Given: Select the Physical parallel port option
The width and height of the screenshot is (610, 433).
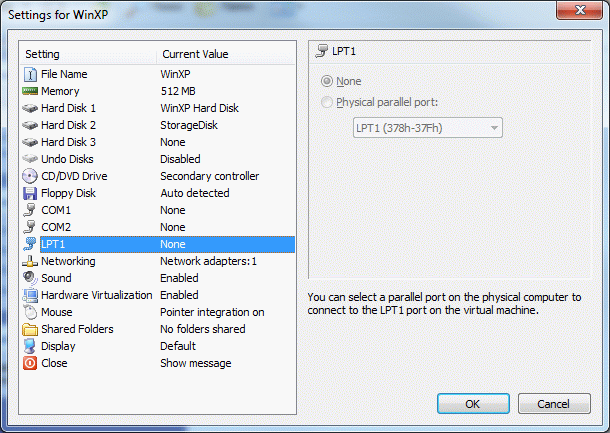Looking at the screenshot, I should 327,101.
